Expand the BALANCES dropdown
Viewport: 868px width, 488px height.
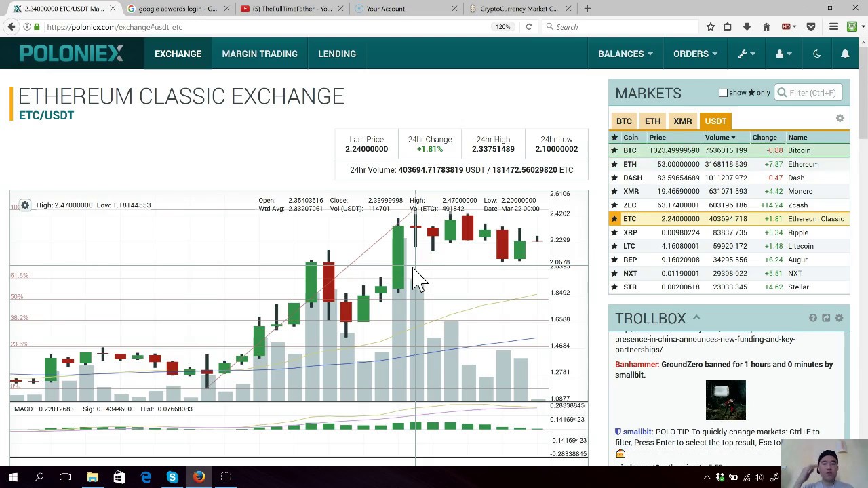tap(625, 54)
